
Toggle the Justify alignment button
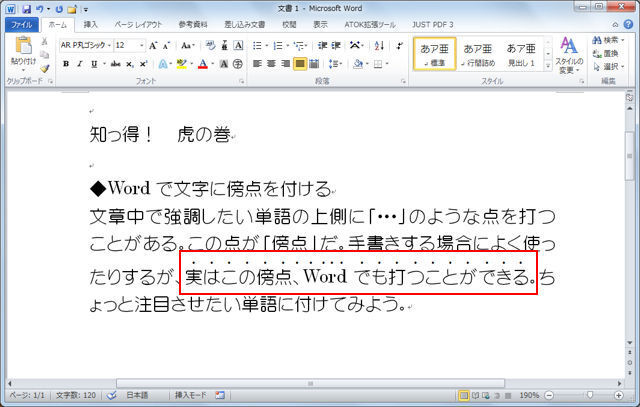(x=300, y=64)
